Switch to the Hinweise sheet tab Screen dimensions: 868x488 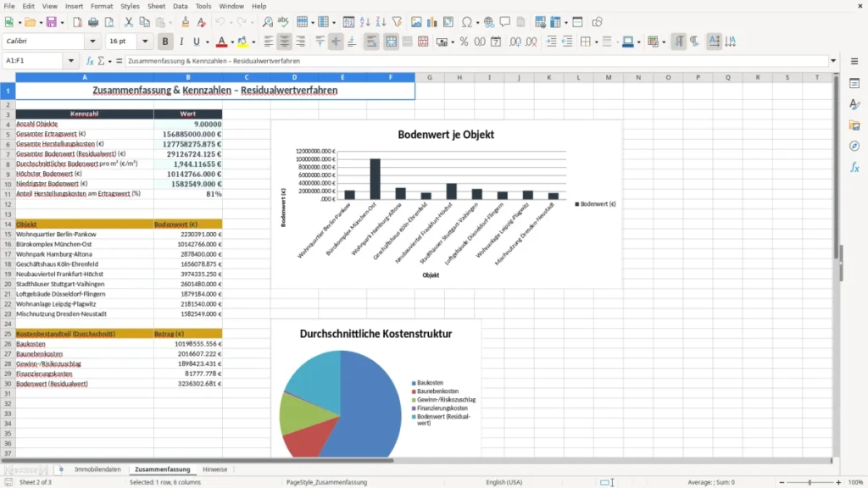[x=214, y=469]
